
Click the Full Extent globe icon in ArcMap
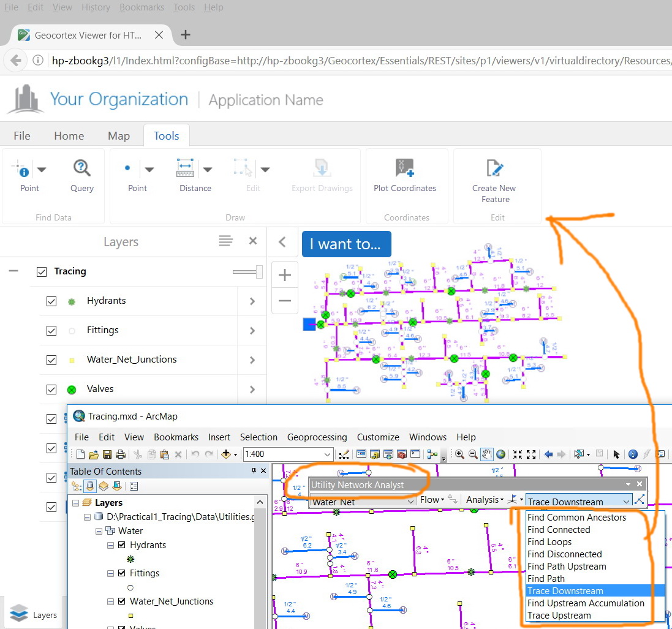(500, 454)
